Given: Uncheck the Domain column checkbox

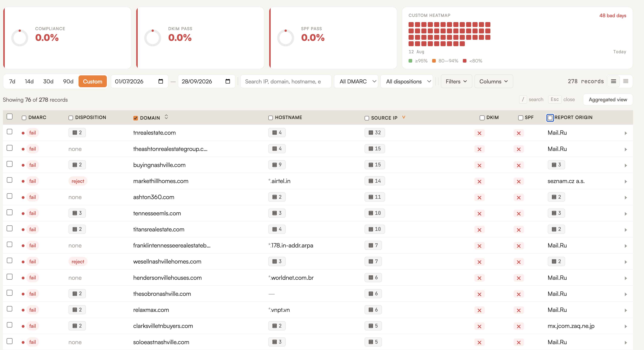Looking at the screenshot, I should coord(136,118).
